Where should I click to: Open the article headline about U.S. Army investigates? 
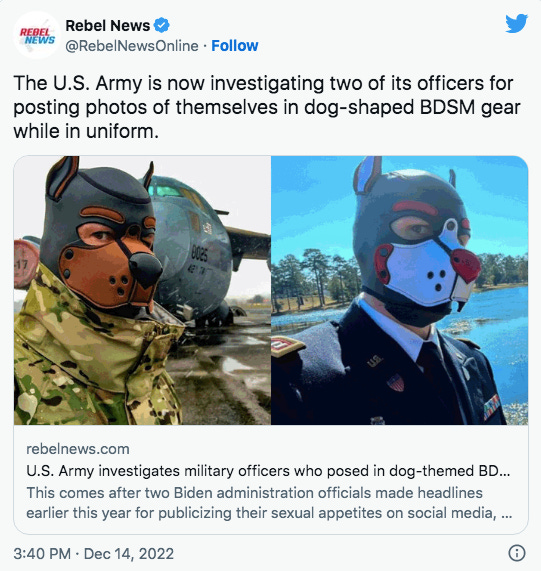click(268, 471)
